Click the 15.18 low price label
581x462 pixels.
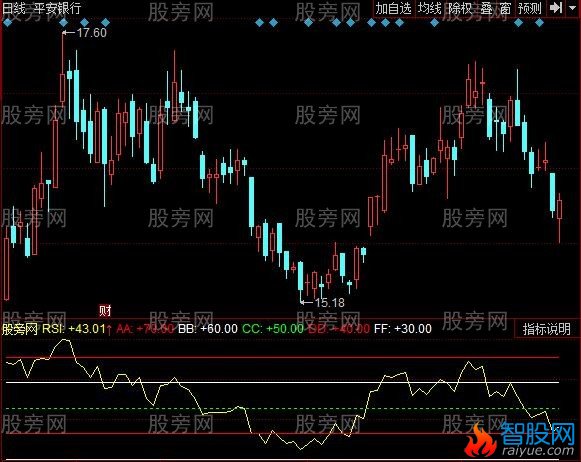click(329, 303)
